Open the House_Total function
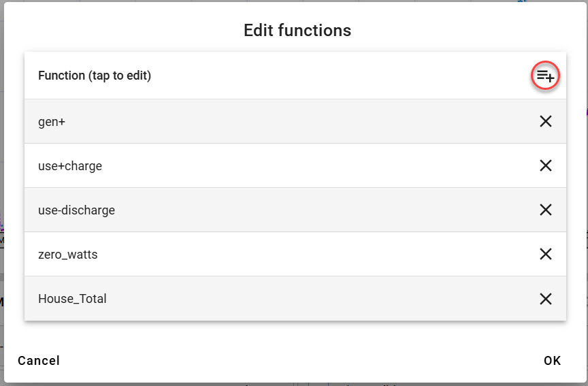Screen dimensions: 588x386 [x=72, y=299]
